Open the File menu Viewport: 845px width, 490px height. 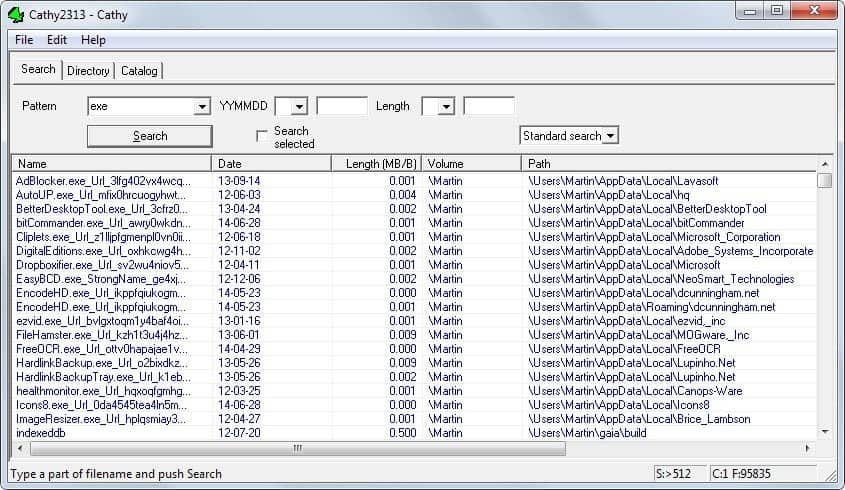[24, 40]
